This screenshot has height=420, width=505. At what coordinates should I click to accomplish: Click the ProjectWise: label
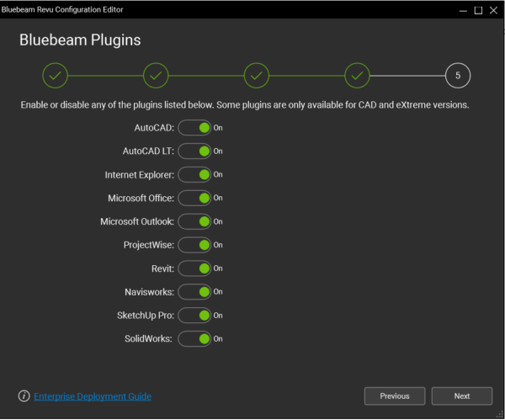pos(149,245)
